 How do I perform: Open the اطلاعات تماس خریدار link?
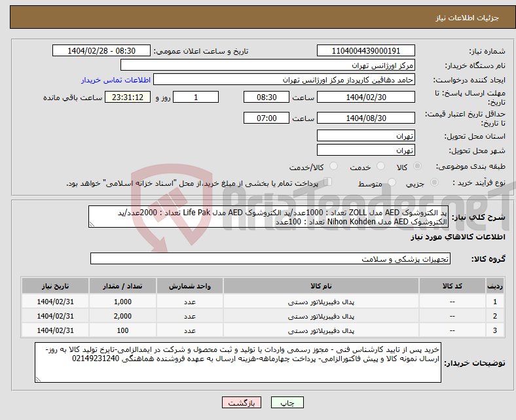116,80
